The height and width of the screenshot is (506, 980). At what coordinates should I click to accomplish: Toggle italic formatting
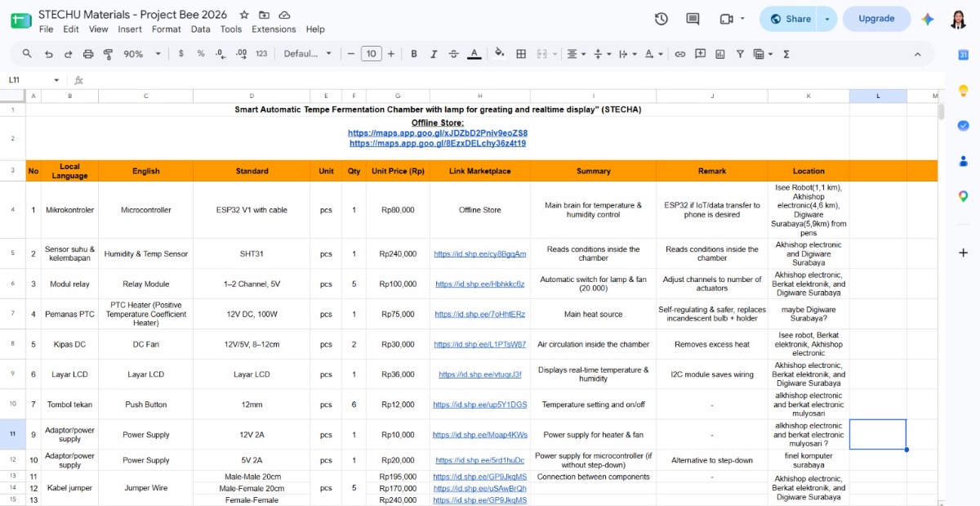point(434,54)
